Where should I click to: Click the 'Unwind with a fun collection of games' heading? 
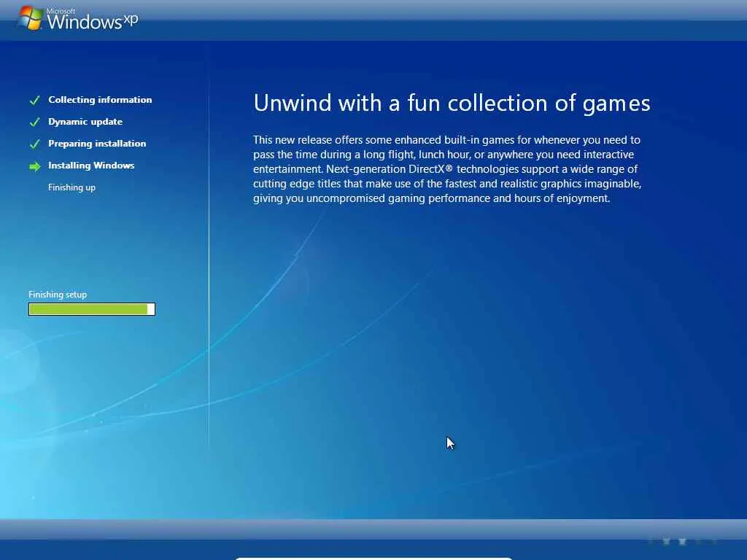coord(452,104)
